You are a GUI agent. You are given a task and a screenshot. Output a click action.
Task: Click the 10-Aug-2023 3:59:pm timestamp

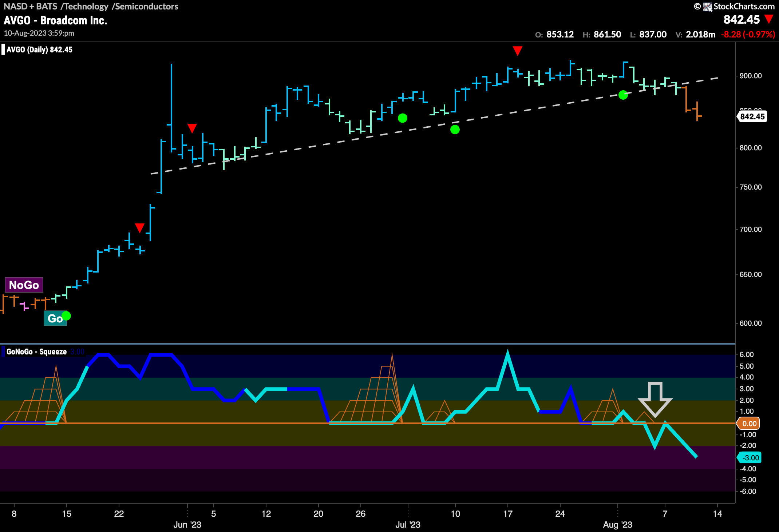pyautogui.click(x=39, y=33)
